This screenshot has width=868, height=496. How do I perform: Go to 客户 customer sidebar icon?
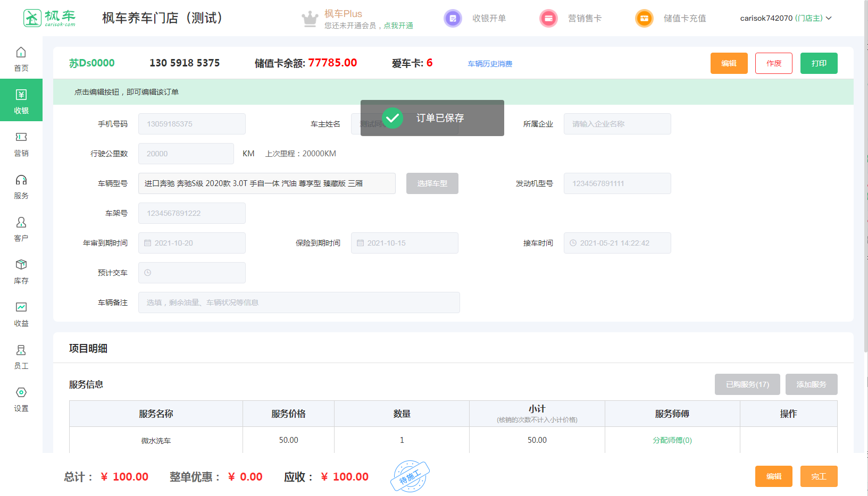click(x=21, y=223)
